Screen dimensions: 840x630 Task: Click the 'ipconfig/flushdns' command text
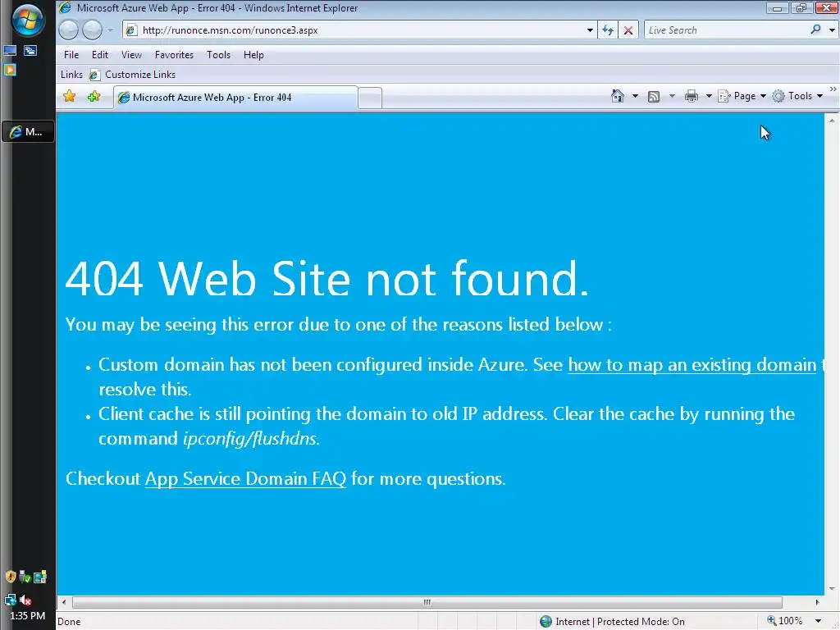click(251, 439)
